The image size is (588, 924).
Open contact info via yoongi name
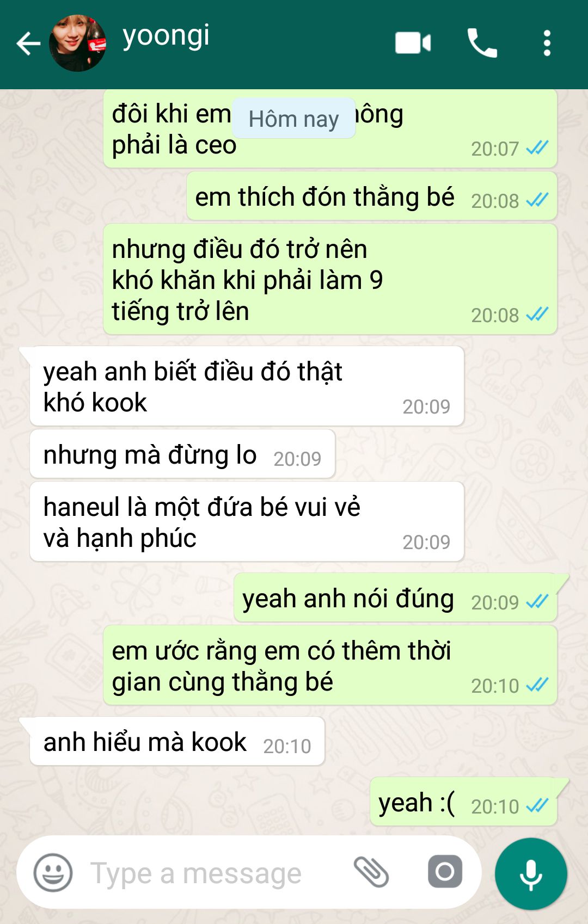166,36
